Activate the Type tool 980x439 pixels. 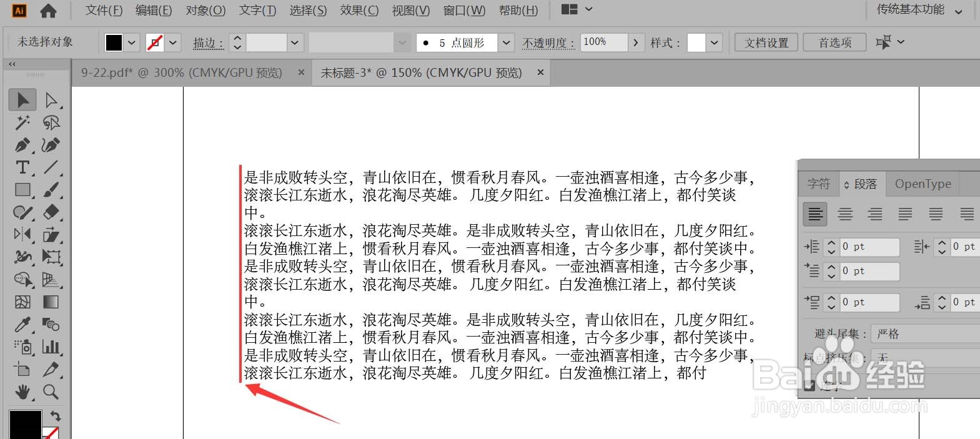click(x=22, y=167)
